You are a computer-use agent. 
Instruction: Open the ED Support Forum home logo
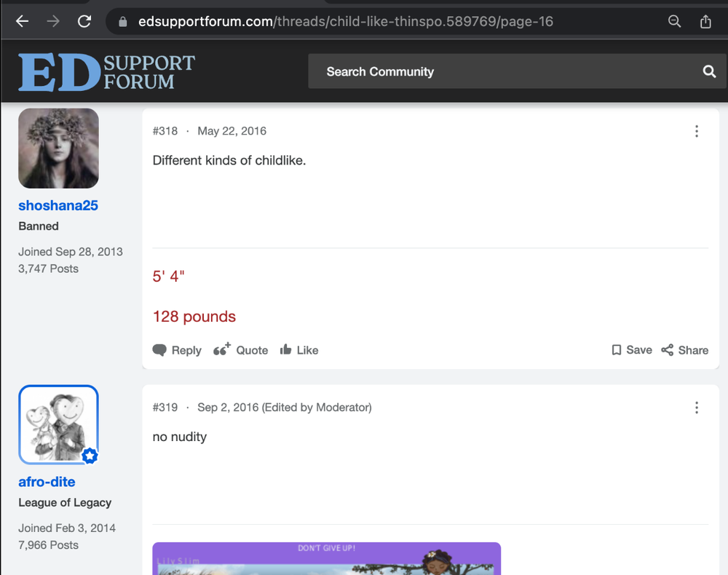click(106, 71)
